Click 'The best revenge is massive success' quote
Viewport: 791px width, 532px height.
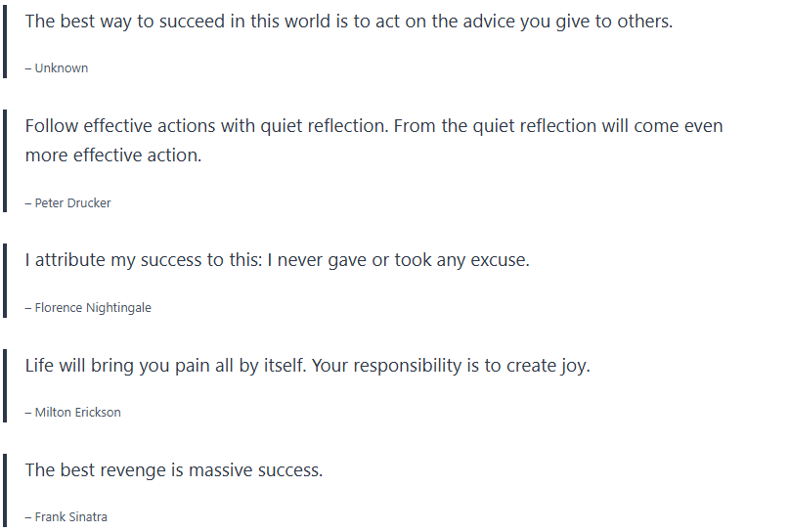173,470
